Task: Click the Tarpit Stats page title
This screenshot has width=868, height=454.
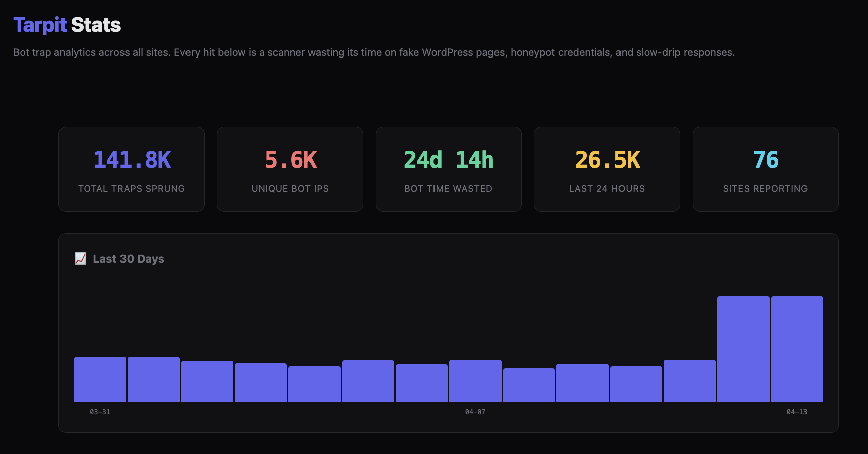Action: [67, 25]
